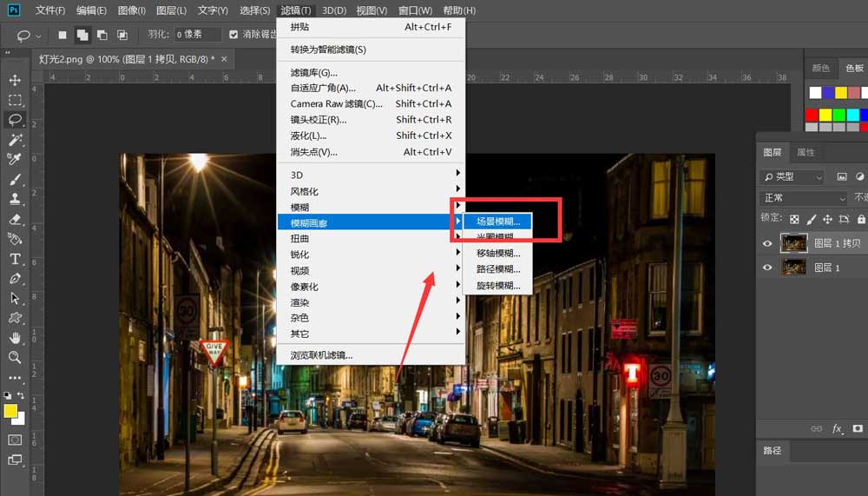Select the Path Selection arrow tool
Viewport: 868px width, 496px height.
coord(15,298)
